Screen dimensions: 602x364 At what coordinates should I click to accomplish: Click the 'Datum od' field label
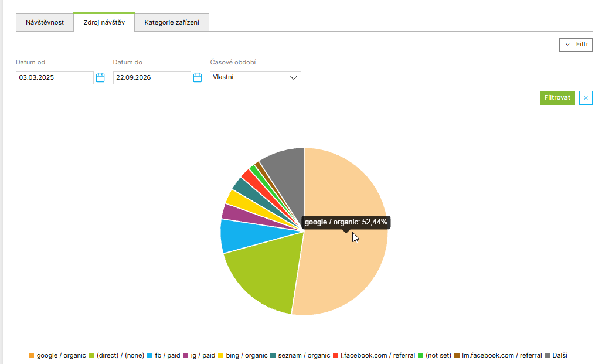(30, 62)
